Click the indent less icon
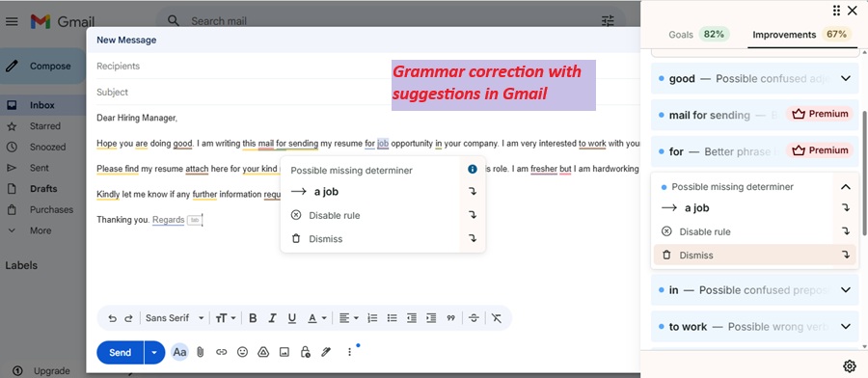The height and width of the screenshot is (378, 868). pyautogui.click(x=411, y=318)
